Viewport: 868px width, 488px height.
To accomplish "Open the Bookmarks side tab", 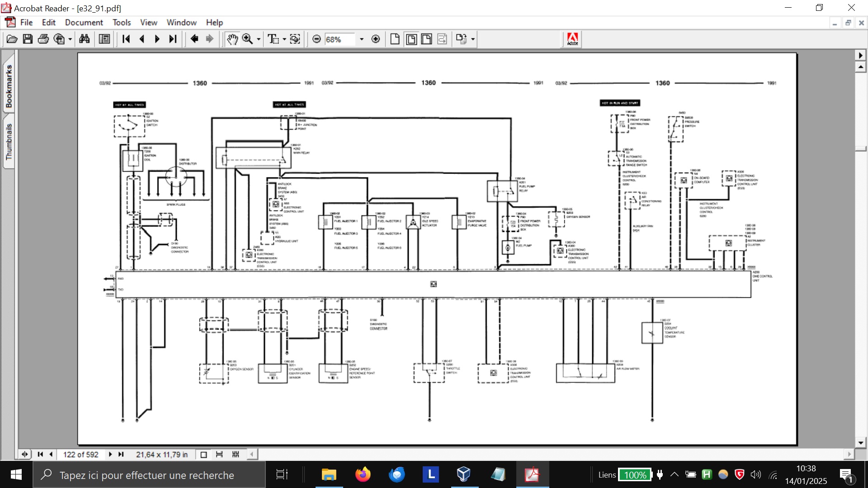I will pos(9,86).
